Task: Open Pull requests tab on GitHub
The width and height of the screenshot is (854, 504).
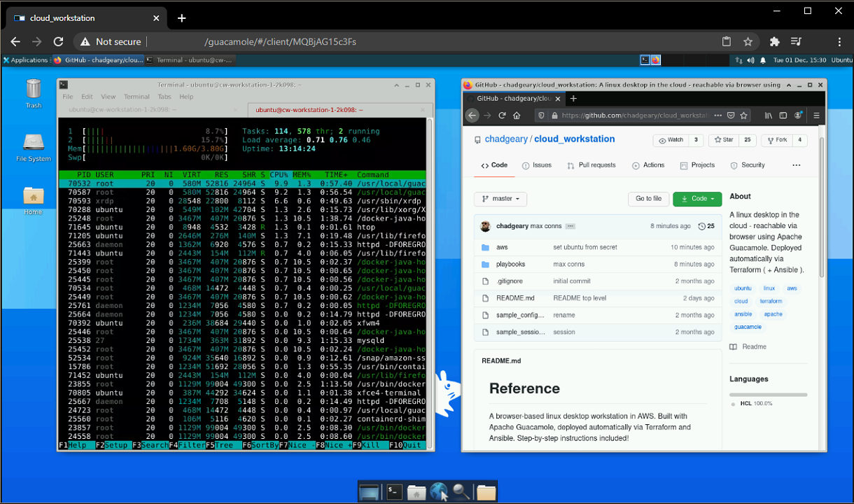Action: pos(591,165)
